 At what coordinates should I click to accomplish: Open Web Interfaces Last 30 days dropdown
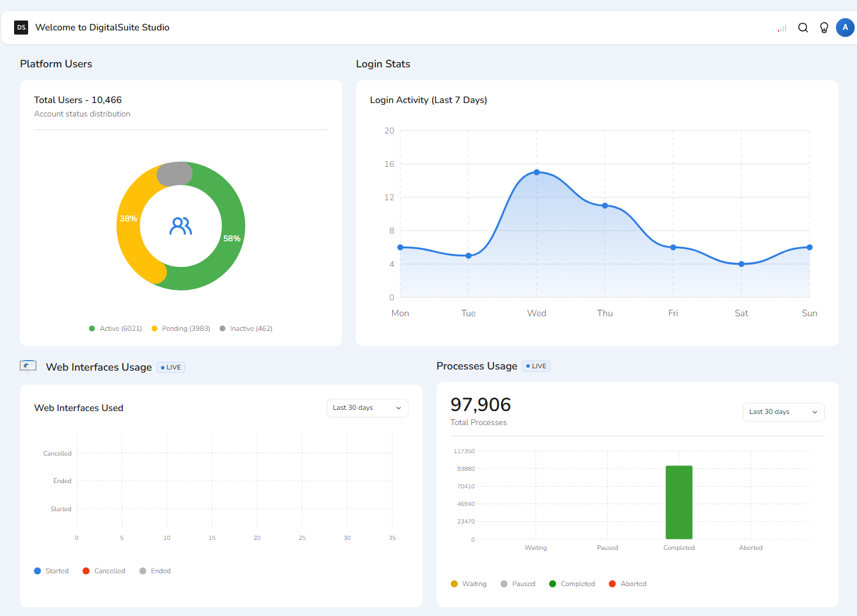tap(368, 408)
